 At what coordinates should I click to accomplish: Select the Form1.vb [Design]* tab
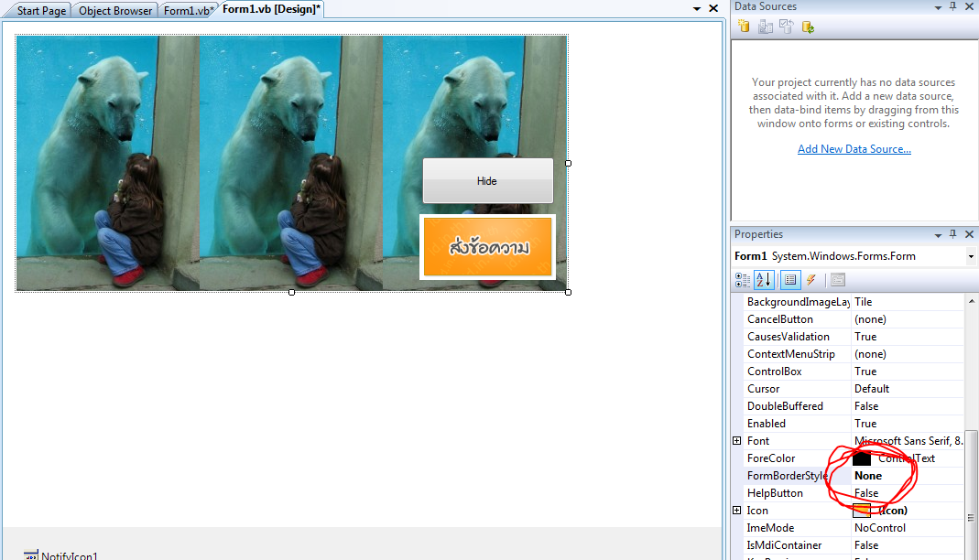click(x=271, y=9)
